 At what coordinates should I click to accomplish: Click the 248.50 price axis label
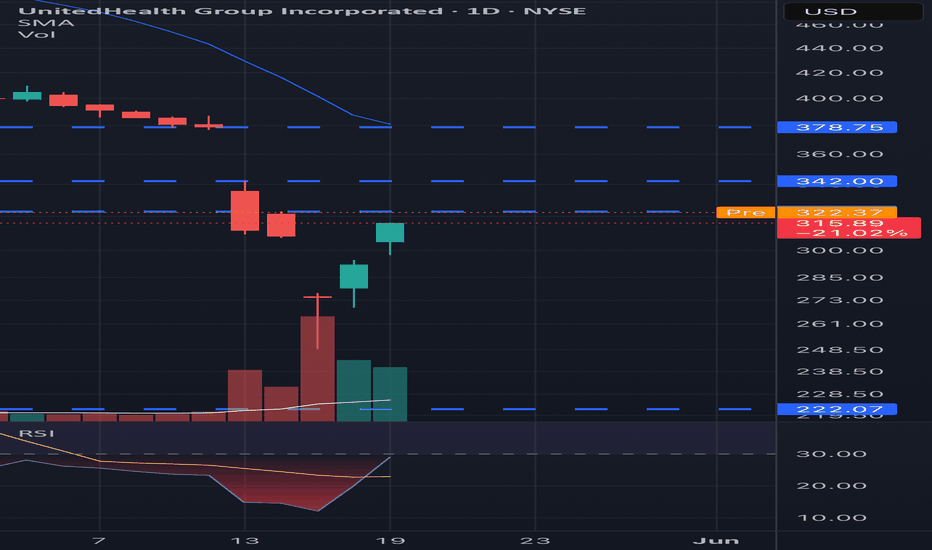(x=839, y=350)
